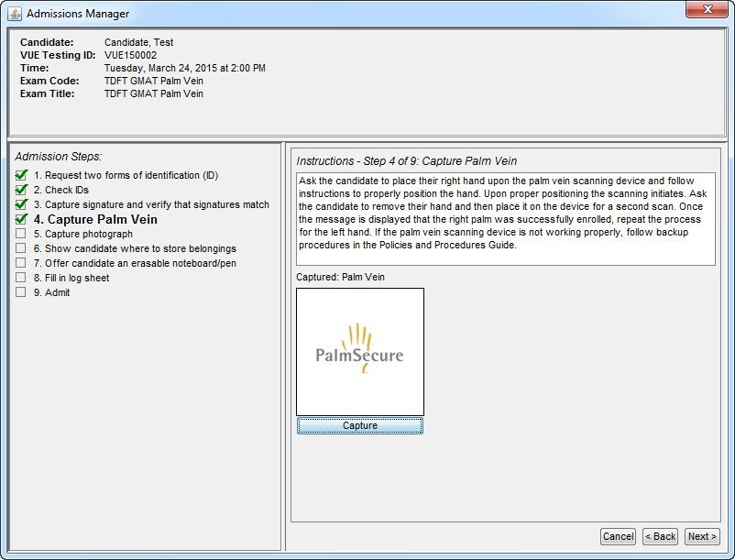The image size is (735, 560).
Task: Proceed with the Next > button
Action: [x=702, y=536]
